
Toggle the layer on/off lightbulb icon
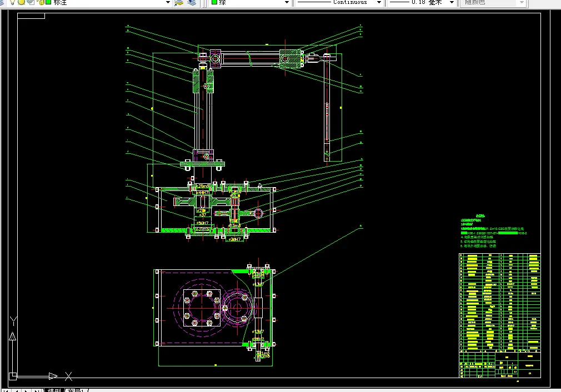[x=12, y=2]
